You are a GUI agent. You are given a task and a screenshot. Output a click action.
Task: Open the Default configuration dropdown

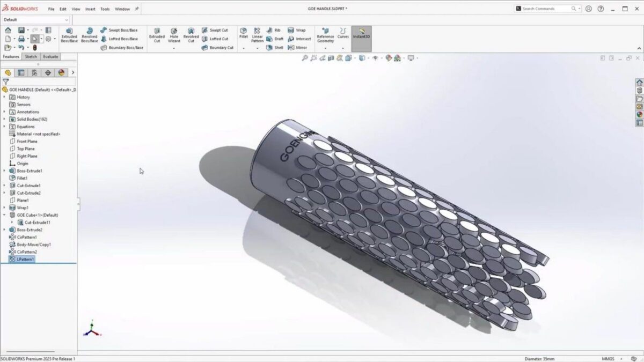pos(35,20)
